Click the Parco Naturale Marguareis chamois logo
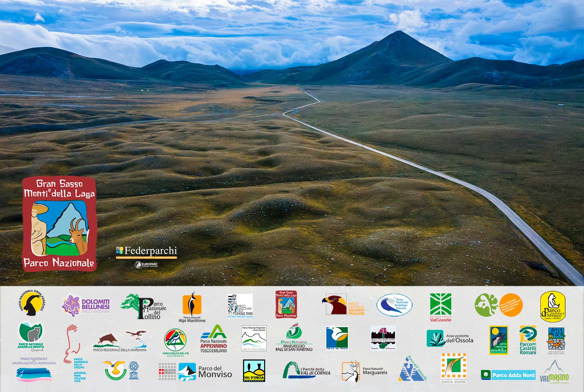The image size is (584, 392). coord(365,372)
